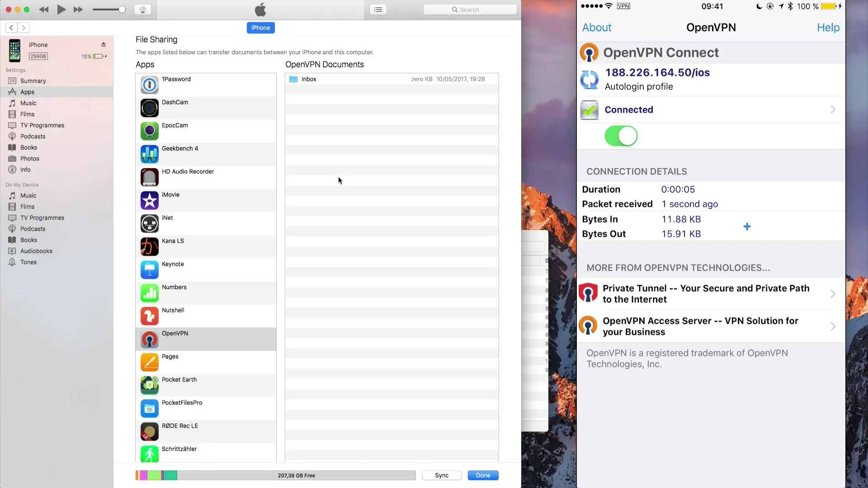Open the AirPlay icon in iTunes toolbar
868x488 pixels.
coord(142,9)
